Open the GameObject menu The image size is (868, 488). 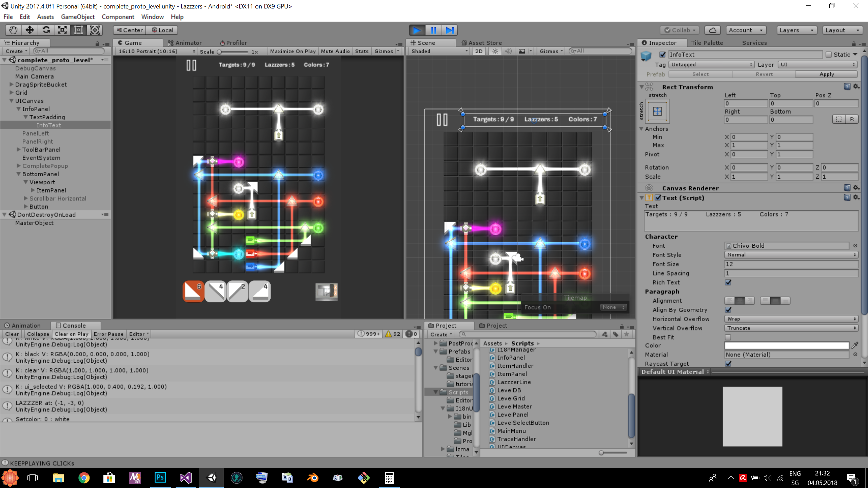78,17
